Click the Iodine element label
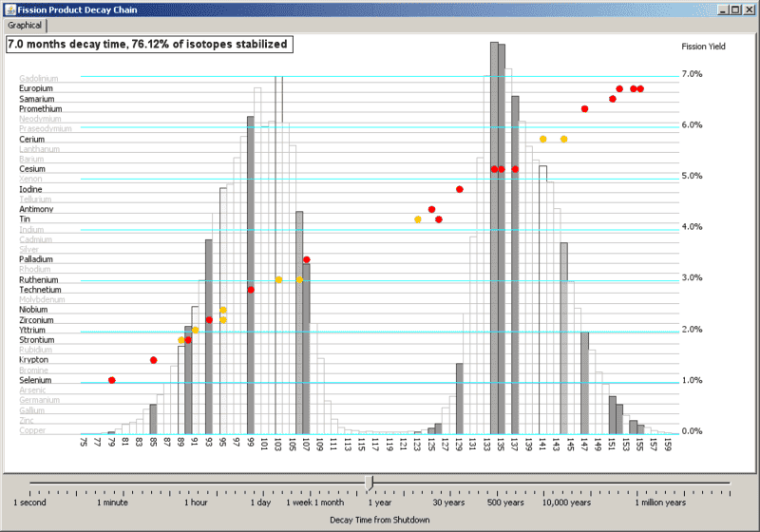This screenshot has height=532, width=760. coord(30,189)
